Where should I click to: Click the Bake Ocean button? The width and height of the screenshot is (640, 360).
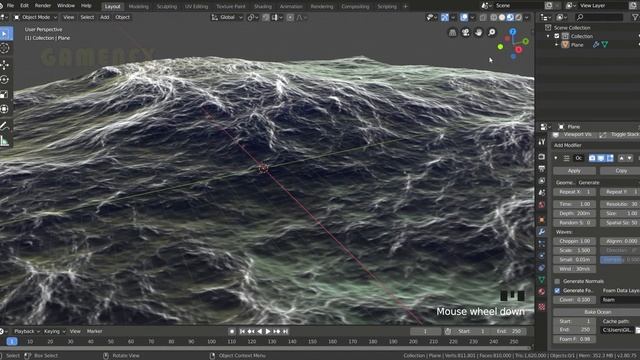pyautogui.click(x=597, y=312)
